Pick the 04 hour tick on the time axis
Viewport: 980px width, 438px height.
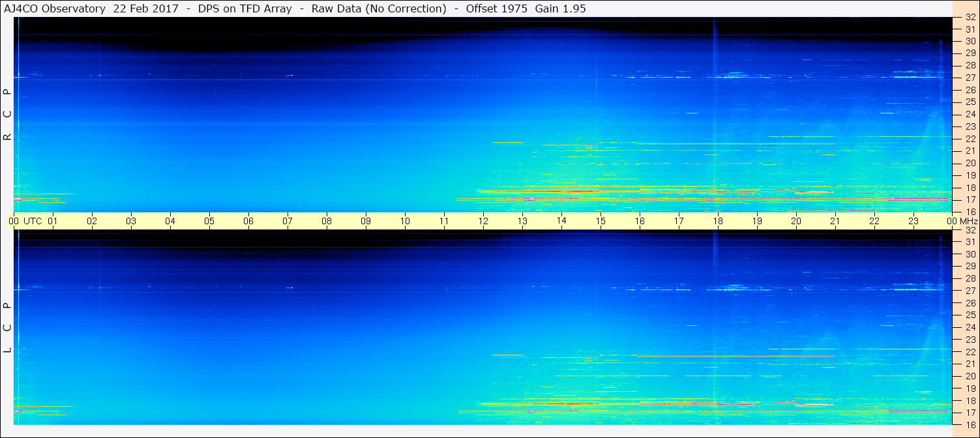170,221
